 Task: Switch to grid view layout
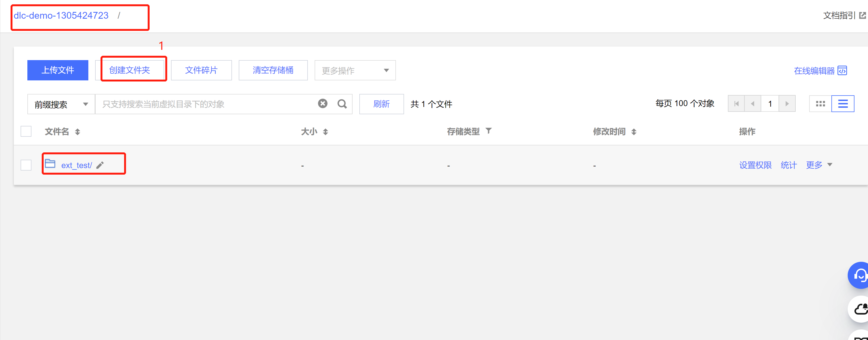(x=820, y=104)
